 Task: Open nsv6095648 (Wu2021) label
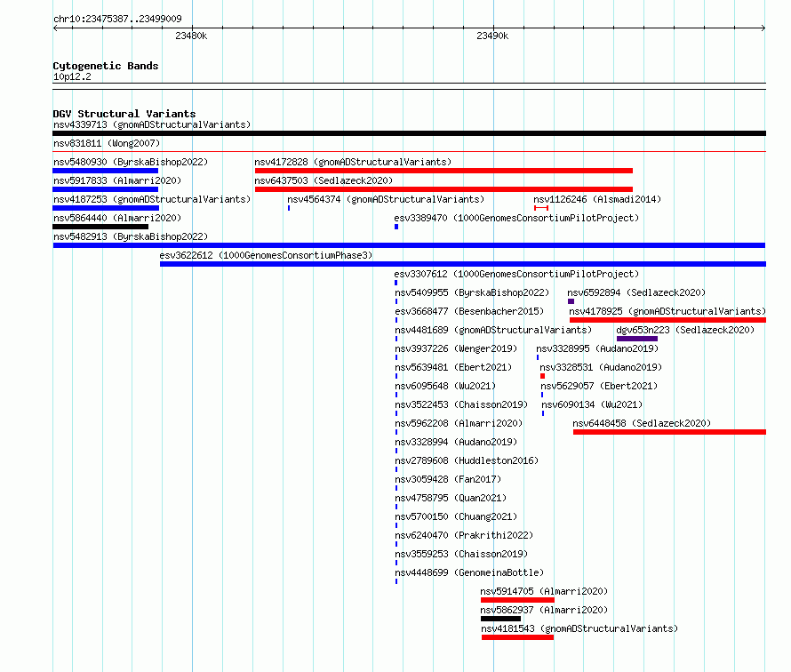(445, 386)
